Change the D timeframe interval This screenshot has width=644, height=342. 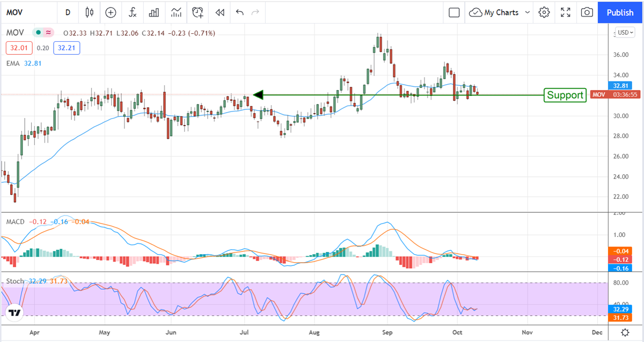(68, 12)
